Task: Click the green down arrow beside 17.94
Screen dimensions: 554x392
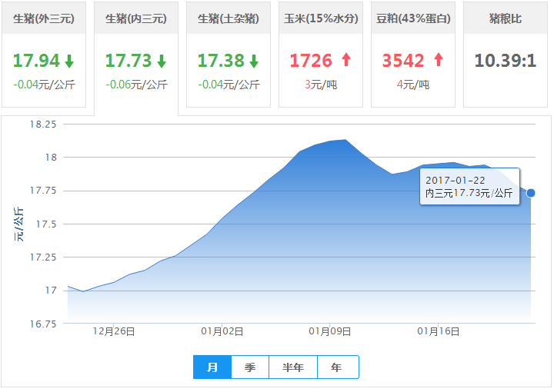Action: point(69,61)
